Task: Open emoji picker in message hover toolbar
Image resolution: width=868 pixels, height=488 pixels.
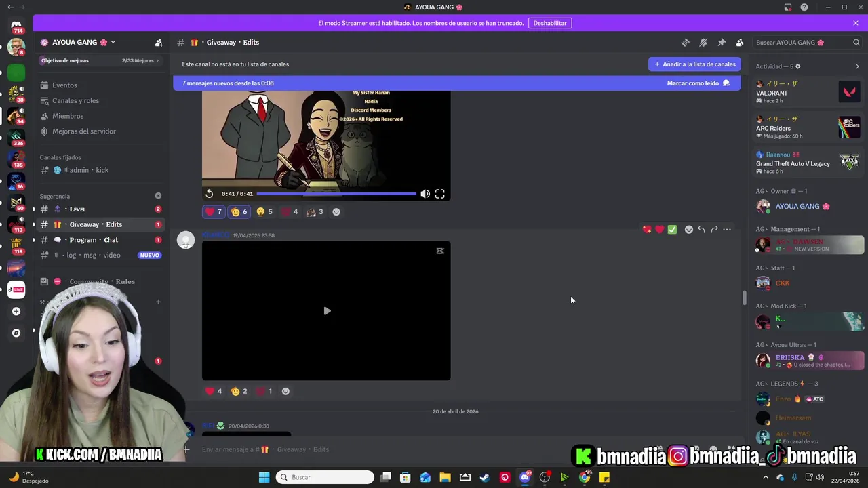Action: (689, 230)
